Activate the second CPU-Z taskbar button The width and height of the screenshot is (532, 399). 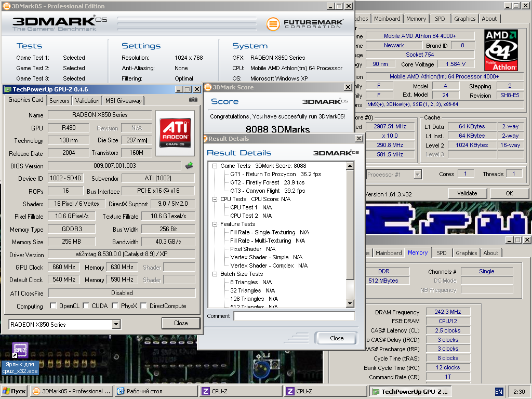(x=326, y=391)
